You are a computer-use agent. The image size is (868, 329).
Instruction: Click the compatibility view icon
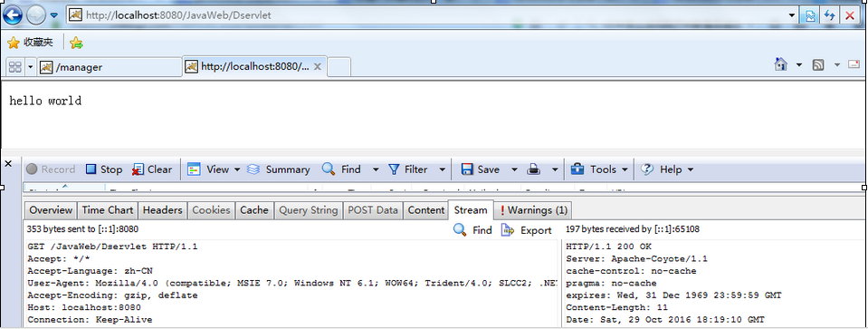click(810, 15)
